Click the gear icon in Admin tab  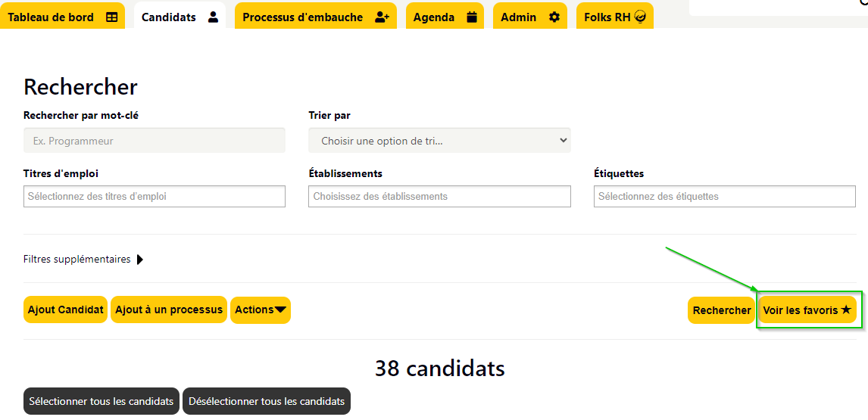[x=554, y=17]
